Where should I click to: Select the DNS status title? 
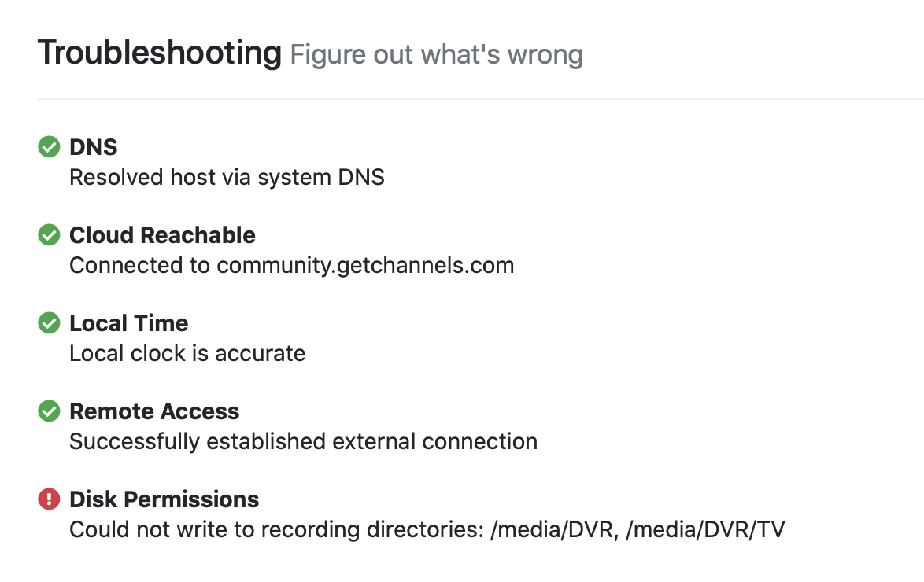click(94, 147)
